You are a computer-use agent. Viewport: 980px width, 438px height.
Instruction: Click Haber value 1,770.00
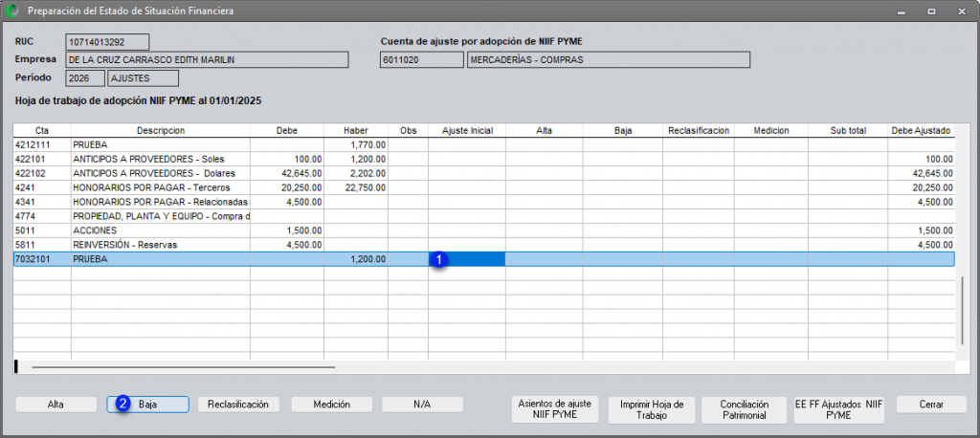356,144
